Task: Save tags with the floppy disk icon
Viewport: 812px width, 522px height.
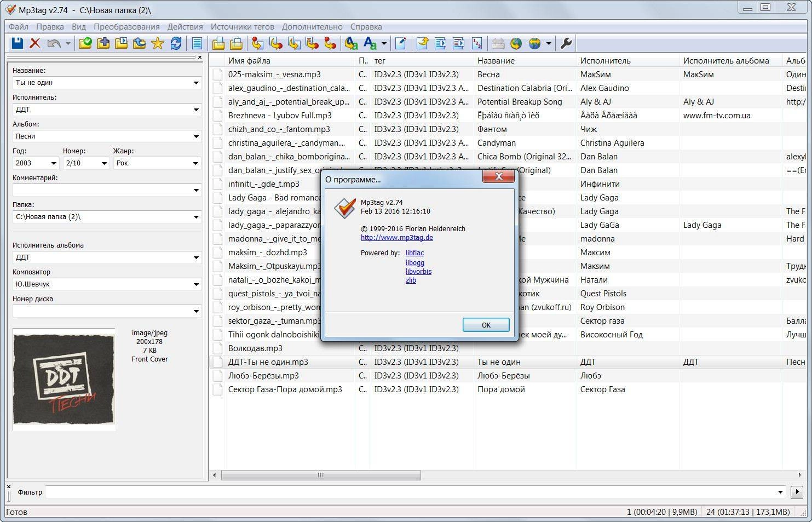Action: click(18, 43)
